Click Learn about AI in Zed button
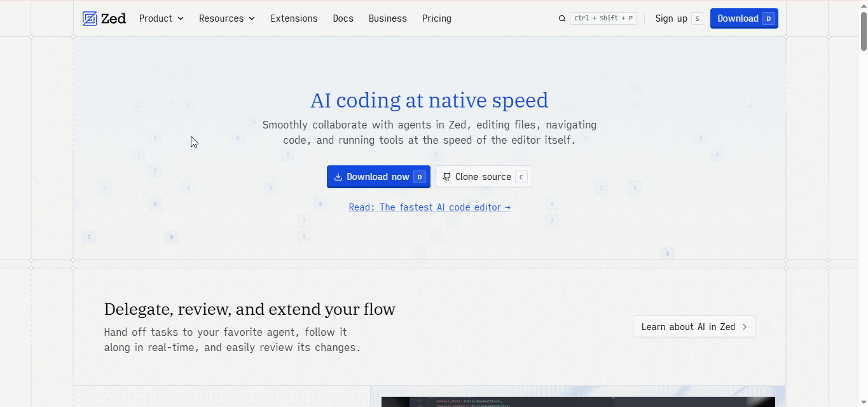 [694, 327]
